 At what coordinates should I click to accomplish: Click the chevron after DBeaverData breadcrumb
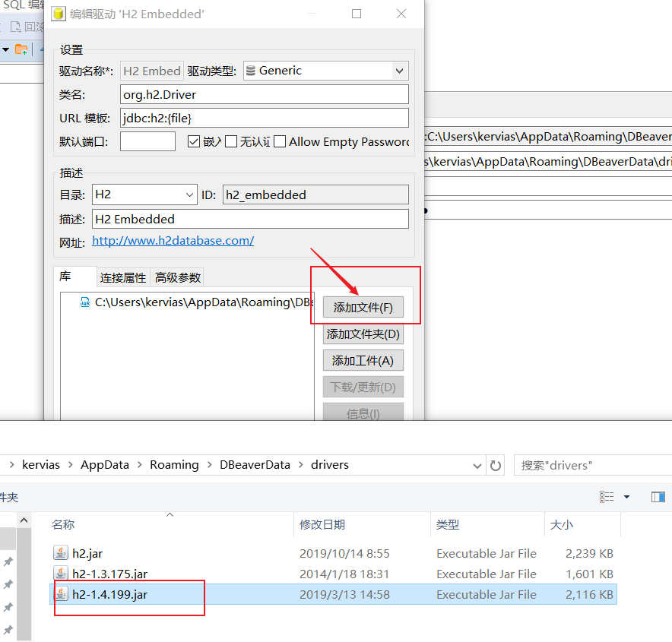300,465
